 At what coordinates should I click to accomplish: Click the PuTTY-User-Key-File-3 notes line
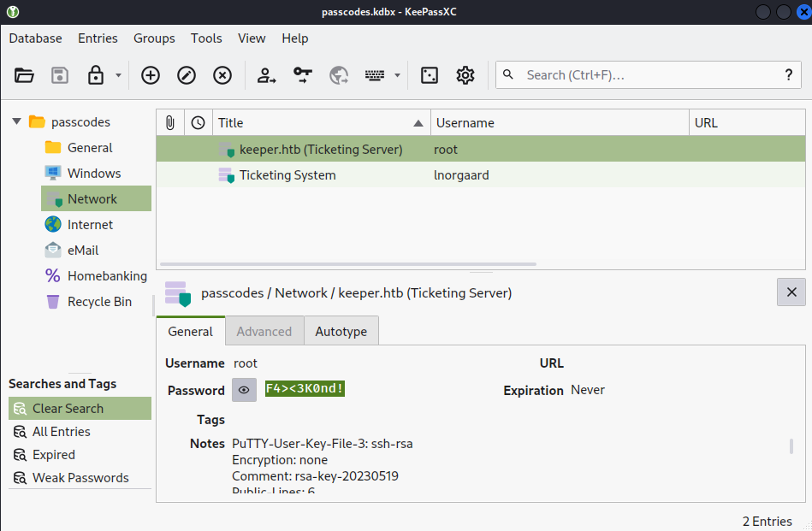322,444
